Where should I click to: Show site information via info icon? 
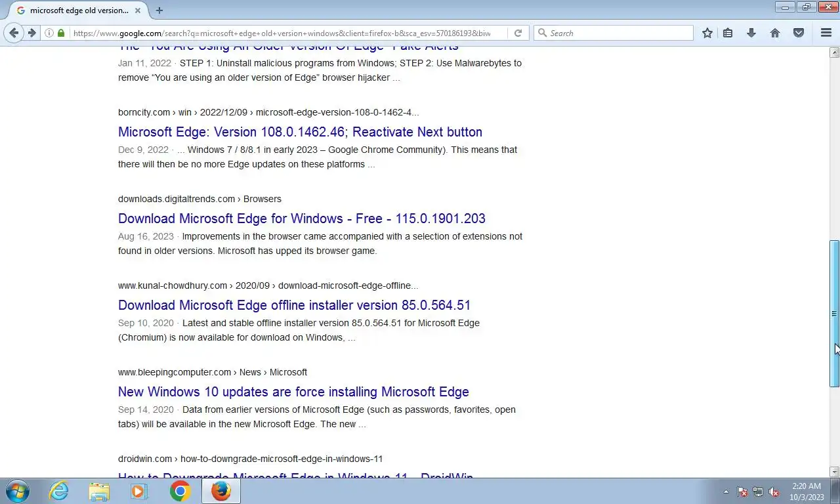(x=49, y=33)
